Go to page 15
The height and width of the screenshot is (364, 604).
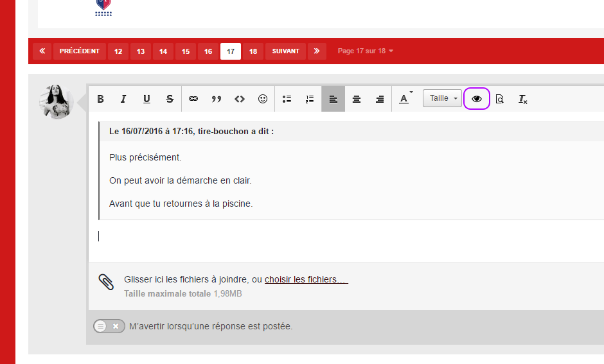pyautogui.click(x=186, y=51)
